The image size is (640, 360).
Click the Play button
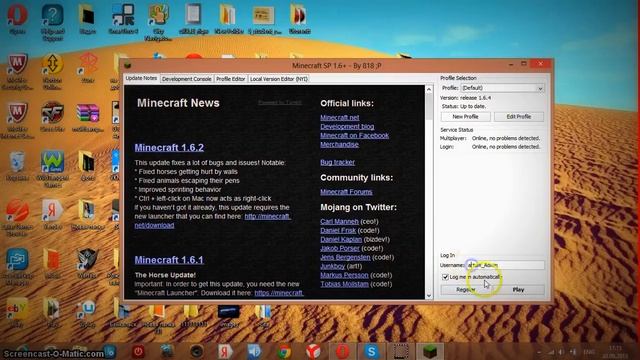[518, 289]
